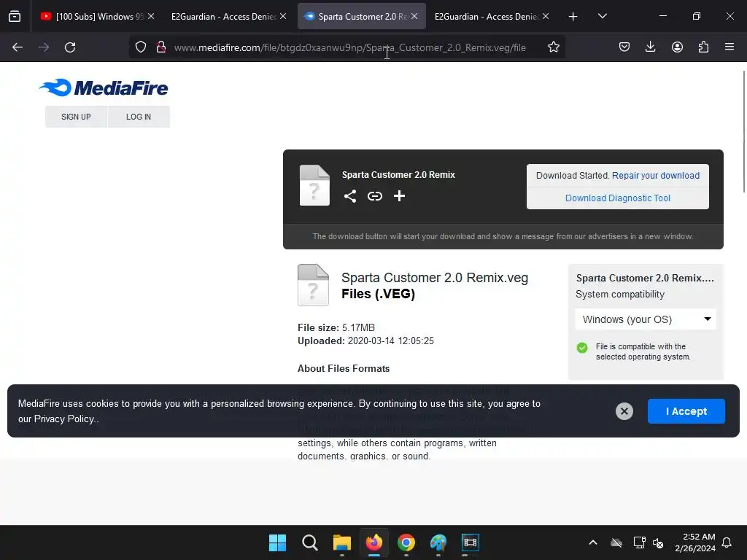Open the clock showing 2:52 AM
747x560 pixels.
point(695,542)
